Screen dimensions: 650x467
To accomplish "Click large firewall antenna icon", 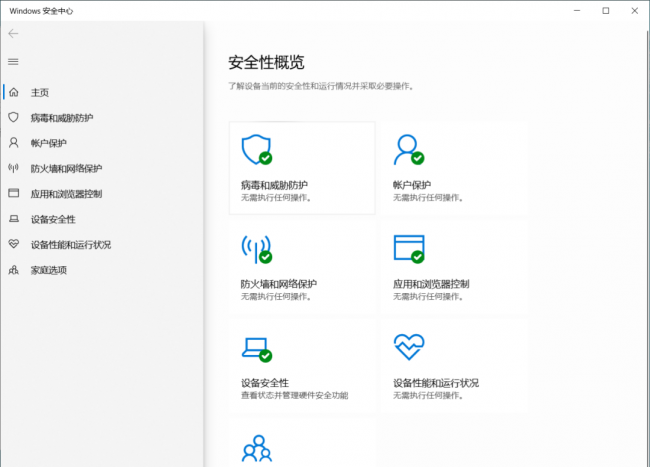I will (x=257, y=249).
